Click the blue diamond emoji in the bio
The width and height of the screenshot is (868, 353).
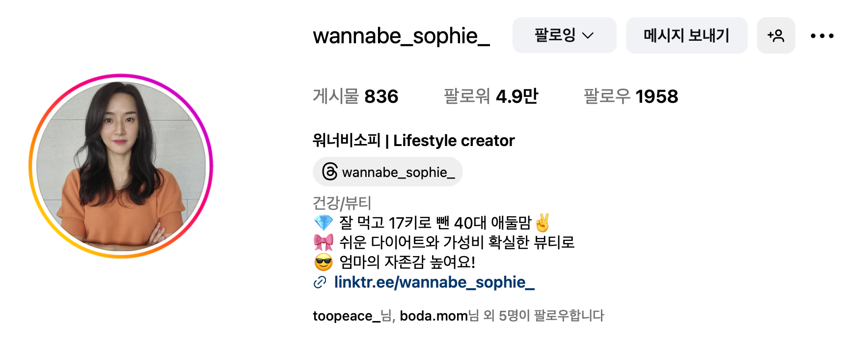[324, 223]
